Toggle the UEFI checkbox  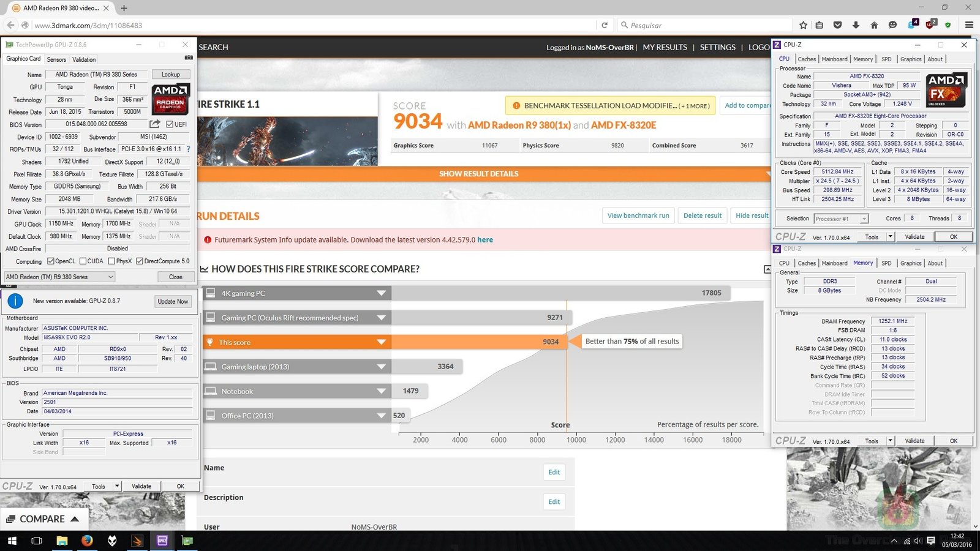coord(170,124)
